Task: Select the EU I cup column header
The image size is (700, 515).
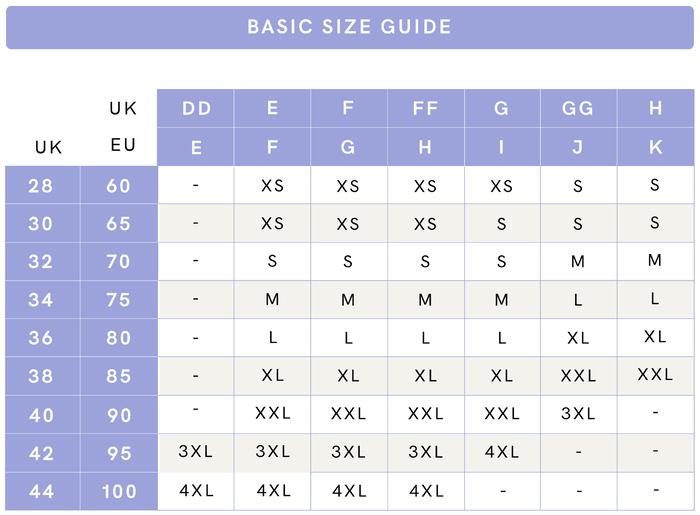Action: 501,147
